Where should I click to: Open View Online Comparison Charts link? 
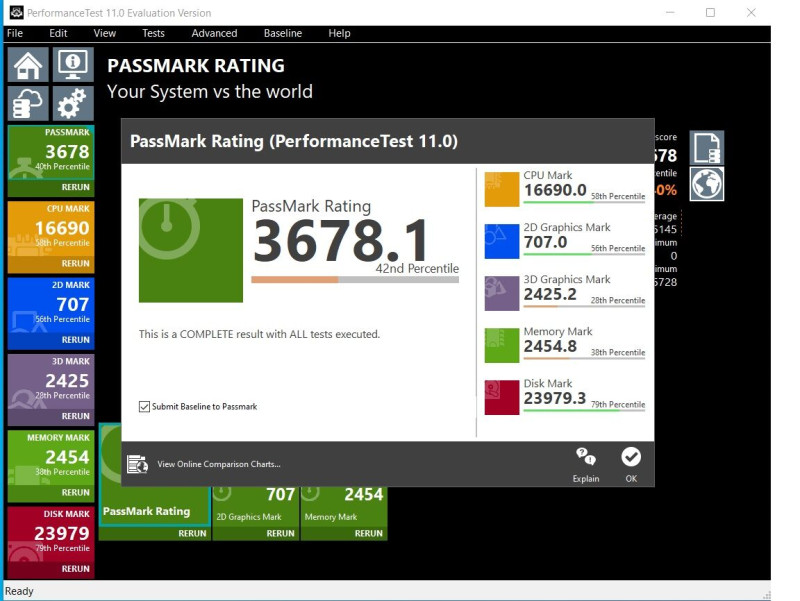coord(219,464)
